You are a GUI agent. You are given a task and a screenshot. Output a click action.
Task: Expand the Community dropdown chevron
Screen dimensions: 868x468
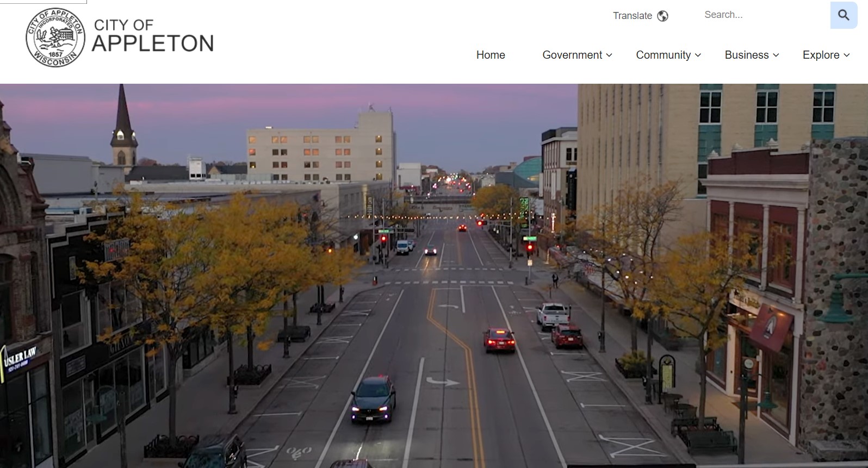pyautogui.click(x=698, y=55)
